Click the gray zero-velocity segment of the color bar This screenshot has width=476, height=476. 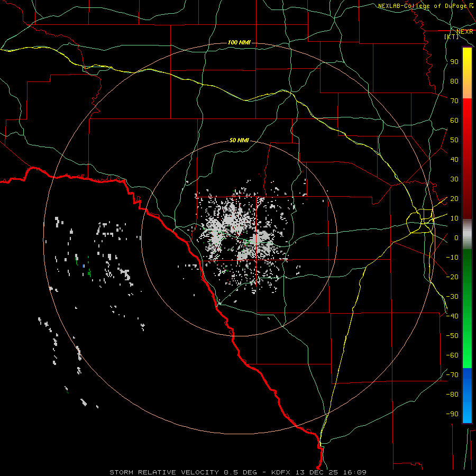[467, 234]
